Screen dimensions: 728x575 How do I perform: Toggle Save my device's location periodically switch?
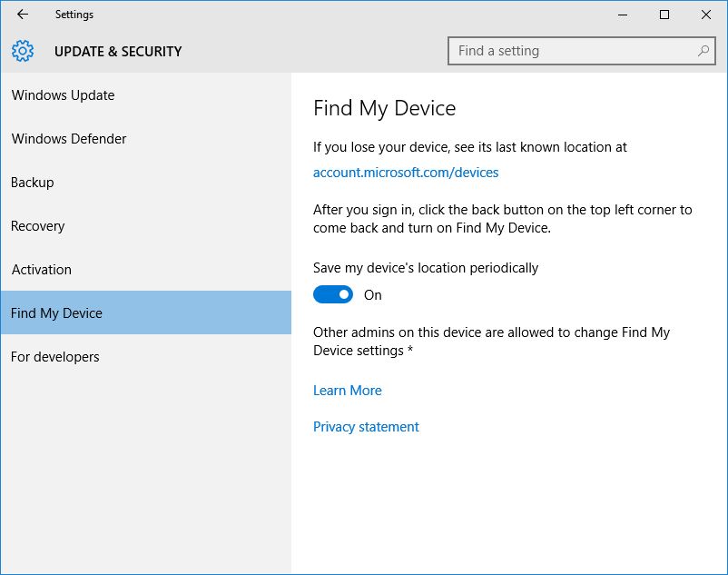click(333, 294)
